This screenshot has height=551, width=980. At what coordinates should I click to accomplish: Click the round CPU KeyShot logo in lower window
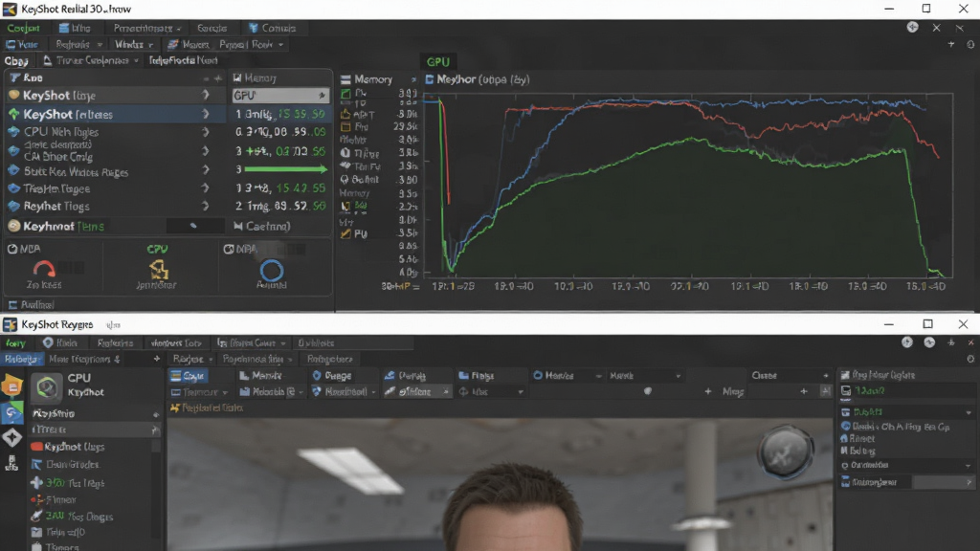pos(47,387)
